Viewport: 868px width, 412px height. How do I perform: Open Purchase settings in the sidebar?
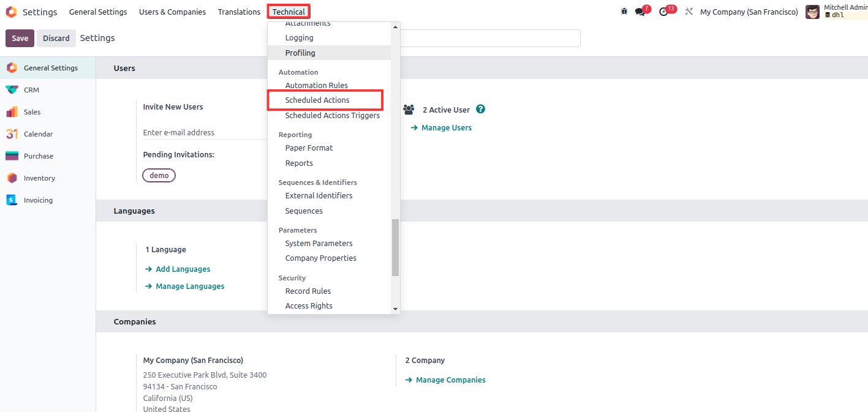click(x=48, y=156)
